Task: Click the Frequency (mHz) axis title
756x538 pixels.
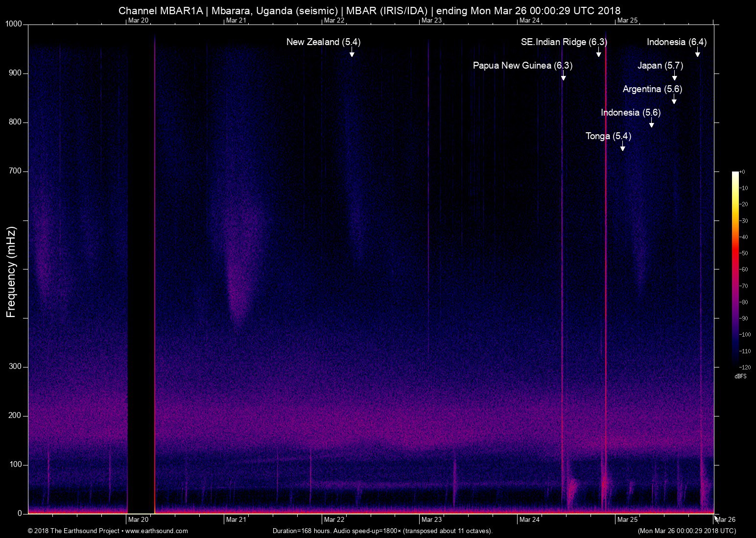Action: pyautogui.click(x=11, y=272)
